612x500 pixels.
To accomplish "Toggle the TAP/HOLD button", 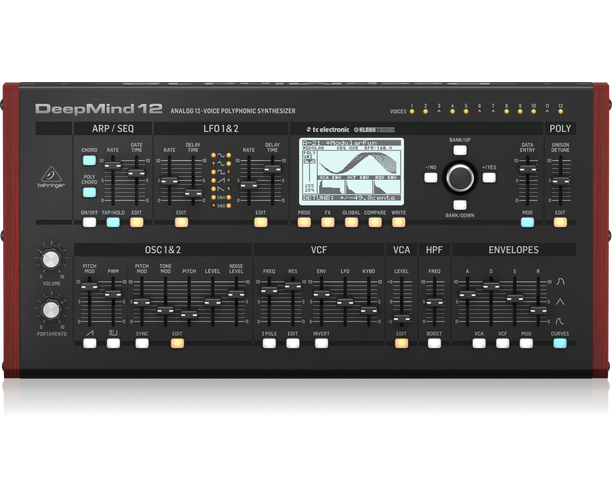I will pyautogui.click(x=113, y=222).
